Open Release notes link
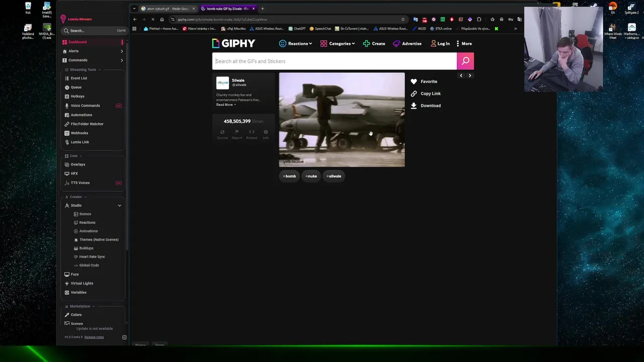The width and height of the screenshot is (644, 362). pos(94,337)
